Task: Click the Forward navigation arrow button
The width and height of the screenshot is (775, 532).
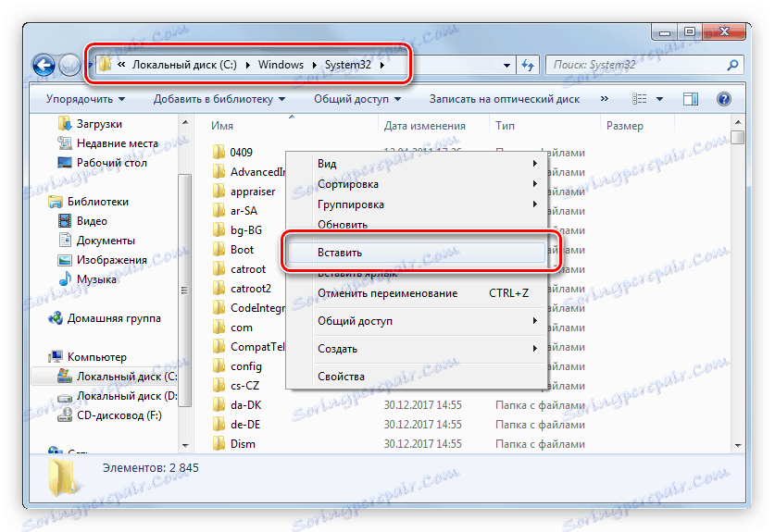Action: [x=69, y=65]
